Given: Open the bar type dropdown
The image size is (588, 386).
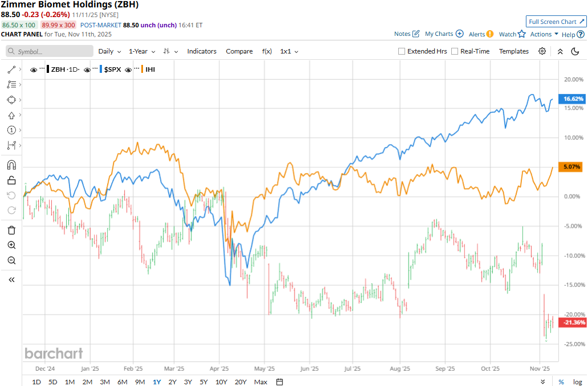Looking at the screenshot, I should (x=170, y=51).
